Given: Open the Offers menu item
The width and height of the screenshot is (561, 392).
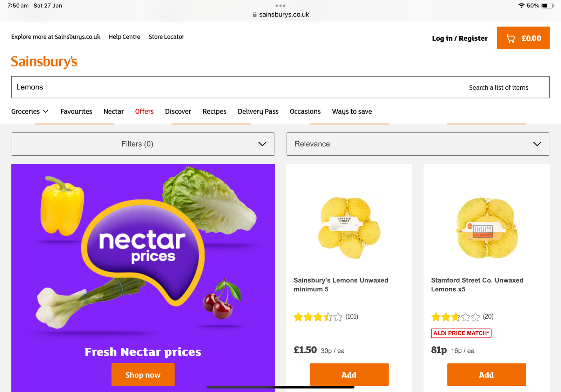Looking at the screenshot, I should (144, 111).
